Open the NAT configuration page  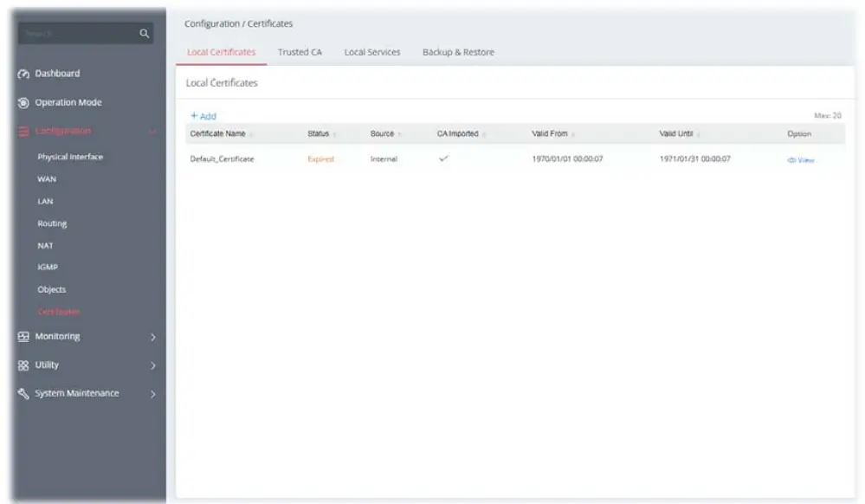(x=46, y=244)
